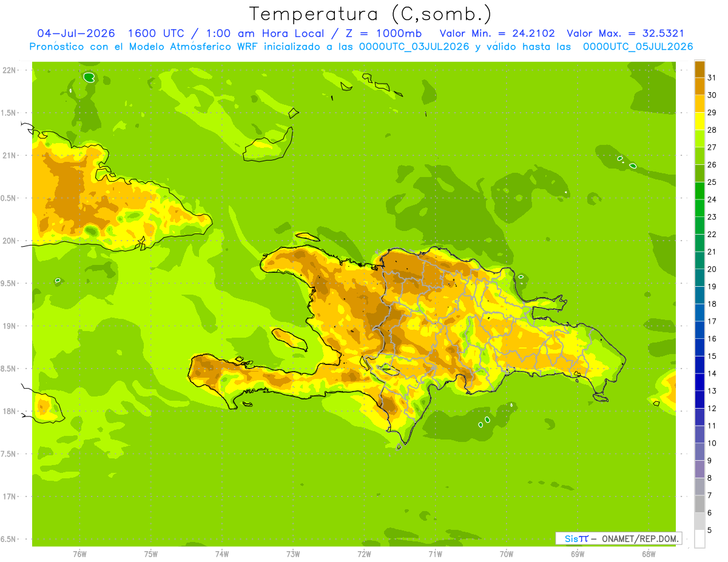The image size is (728, 562).
Task: Click the legend value 8
Action: pos(710,478)
